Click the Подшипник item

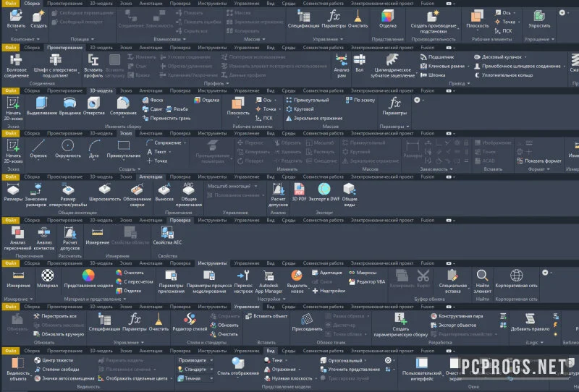point(437,57)
